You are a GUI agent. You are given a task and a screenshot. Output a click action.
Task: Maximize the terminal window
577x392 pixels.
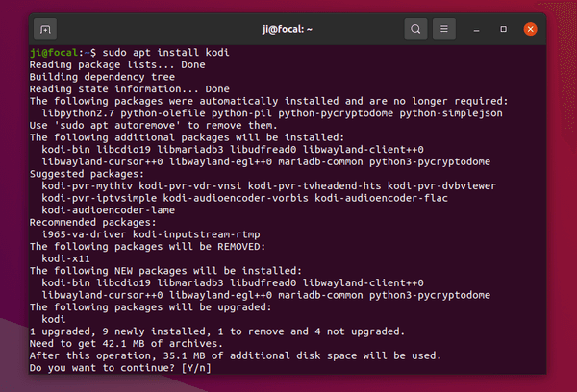pos(503,29)
